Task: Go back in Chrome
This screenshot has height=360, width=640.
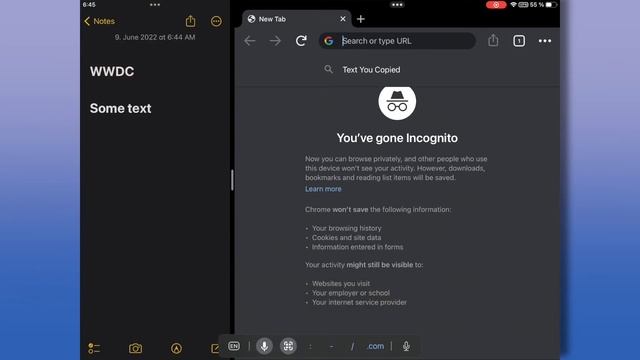Action: (x=250, y=41)
